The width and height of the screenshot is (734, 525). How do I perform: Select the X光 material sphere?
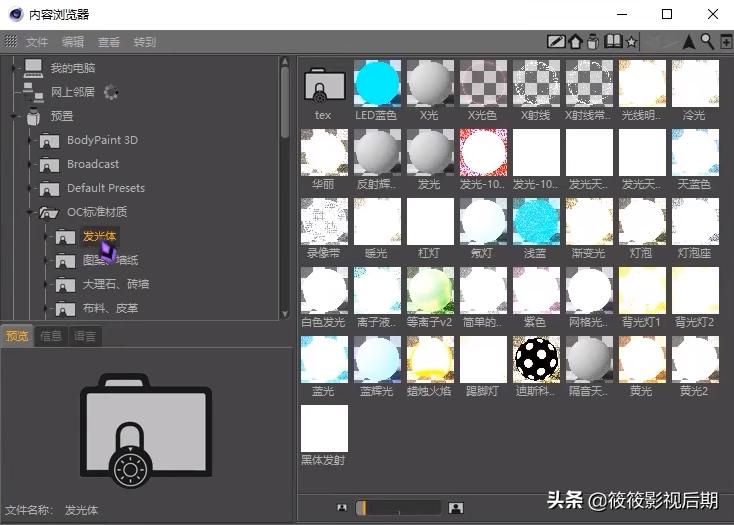coord(430,83)
